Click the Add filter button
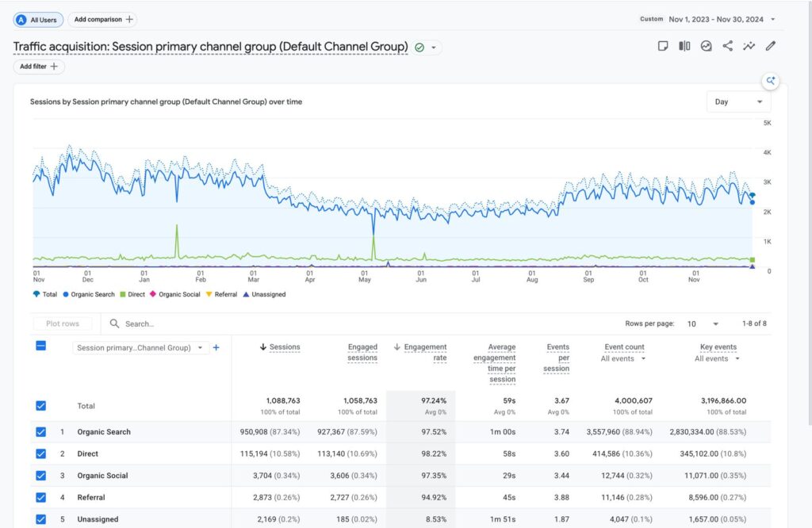Viewport: 812px width, 528px height. (39, 67)
